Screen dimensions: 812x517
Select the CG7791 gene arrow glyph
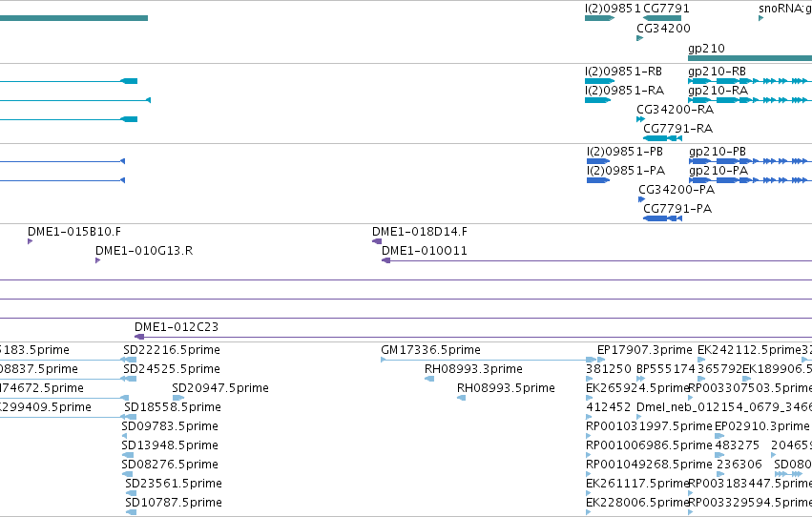[x=662, y=18]
